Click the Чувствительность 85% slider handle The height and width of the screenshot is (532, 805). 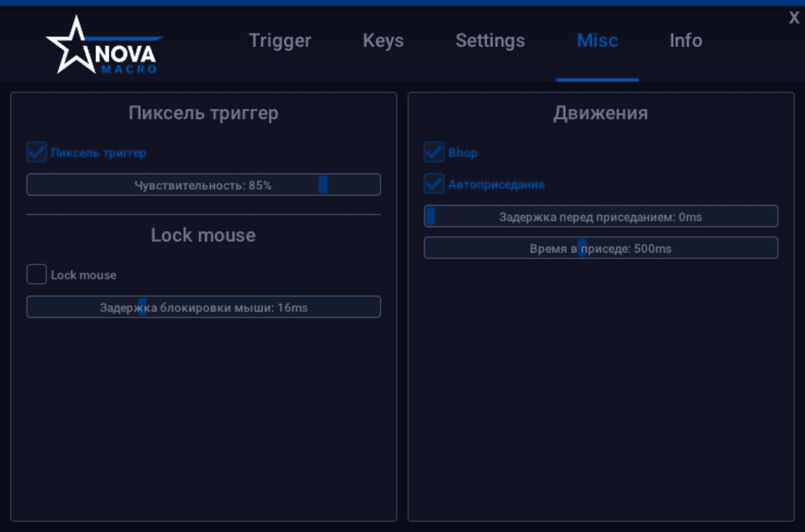323,185
